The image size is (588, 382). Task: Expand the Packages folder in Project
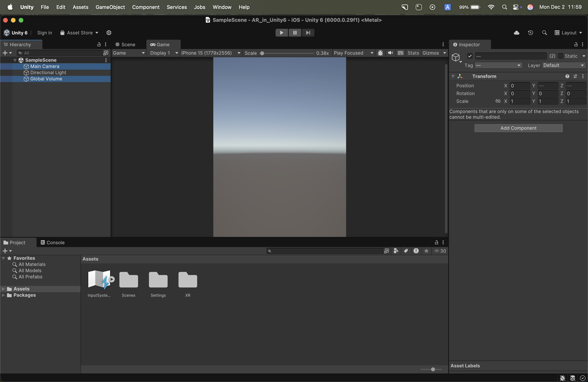click(x=3, y=295)
